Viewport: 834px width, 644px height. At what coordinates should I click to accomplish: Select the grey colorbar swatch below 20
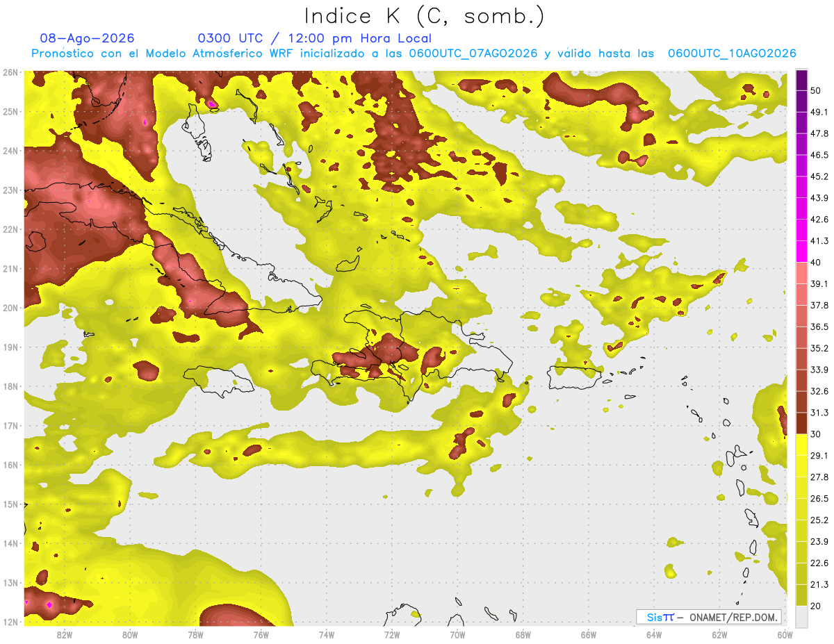pos(801,616)
